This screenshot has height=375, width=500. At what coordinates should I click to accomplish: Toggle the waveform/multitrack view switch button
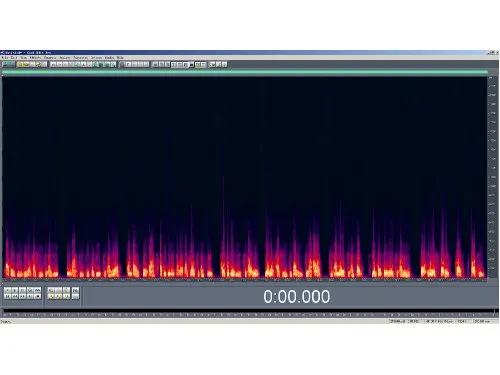pyautogui.click(x=9, y=64)
